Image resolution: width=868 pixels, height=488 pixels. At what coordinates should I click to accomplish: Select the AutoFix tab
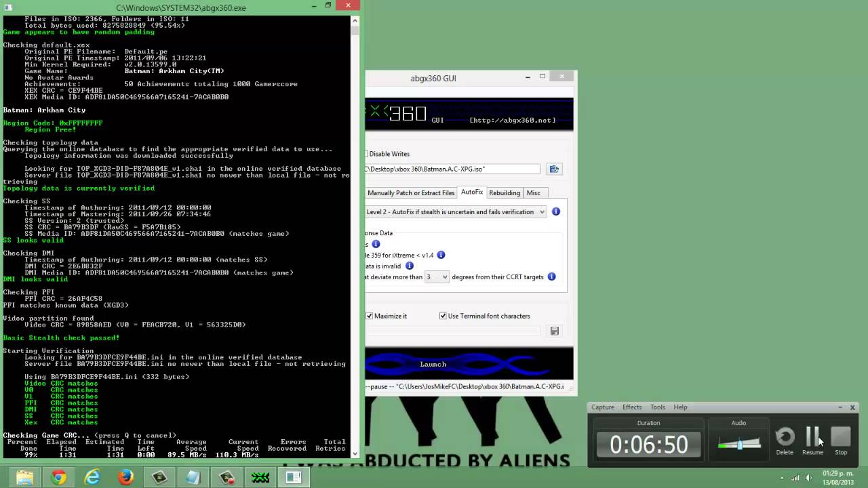[x=472, y=192]
